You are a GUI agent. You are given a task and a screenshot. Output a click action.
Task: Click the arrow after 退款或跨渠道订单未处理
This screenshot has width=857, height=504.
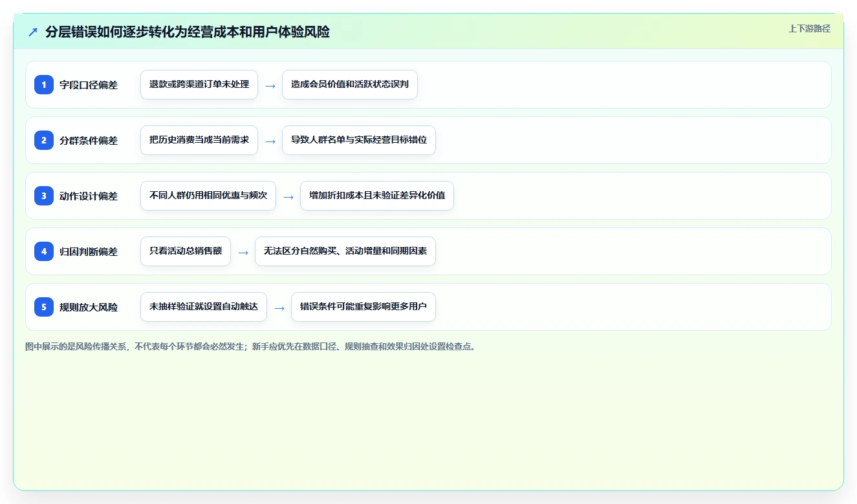[x=270, y=85]
